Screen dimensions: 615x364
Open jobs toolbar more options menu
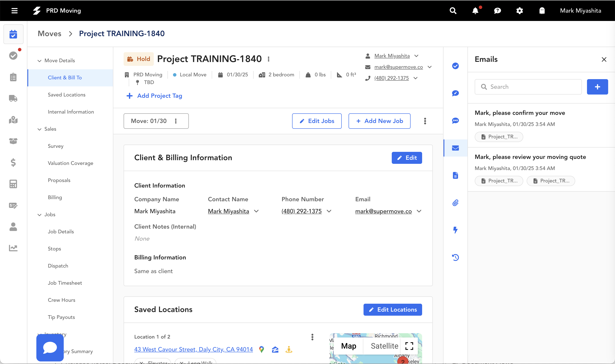425,121
